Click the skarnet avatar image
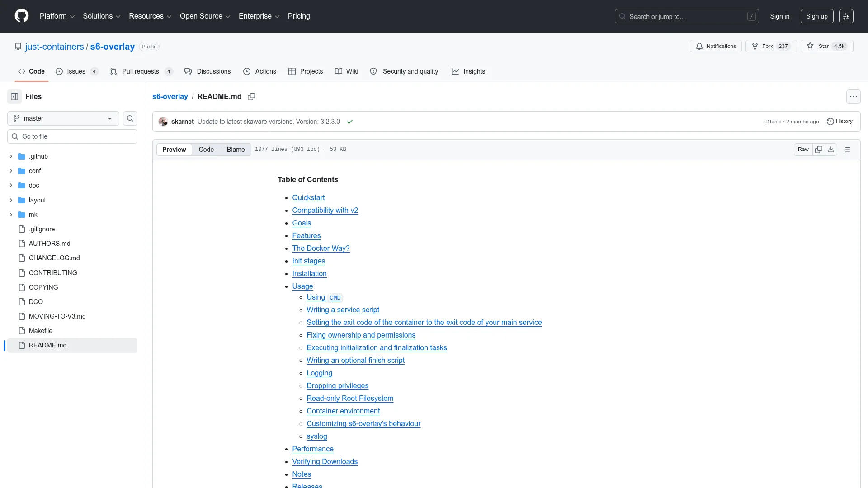Image resolution: width=868 pixels, height=488 pixels. [163, 122]
